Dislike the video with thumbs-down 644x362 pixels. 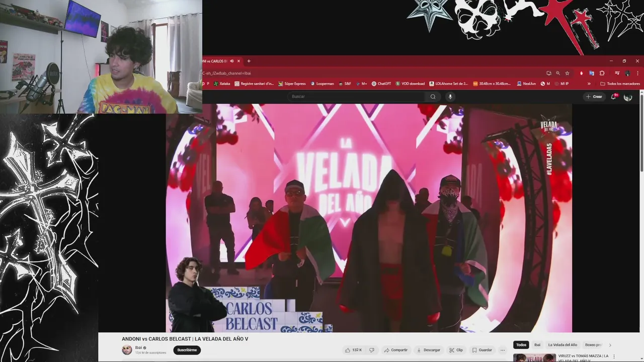[x=372, y=350]
